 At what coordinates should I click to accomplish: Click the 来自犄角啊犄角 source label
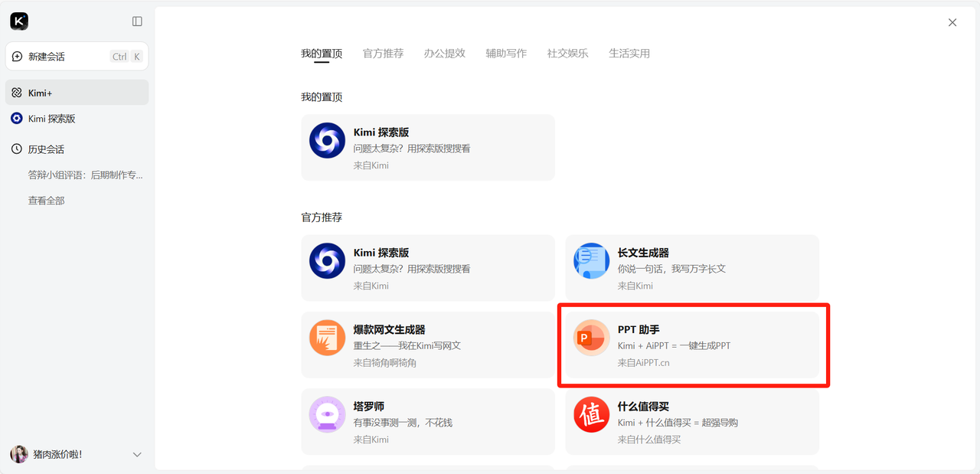pyautogui.click(x=385, y=362)
